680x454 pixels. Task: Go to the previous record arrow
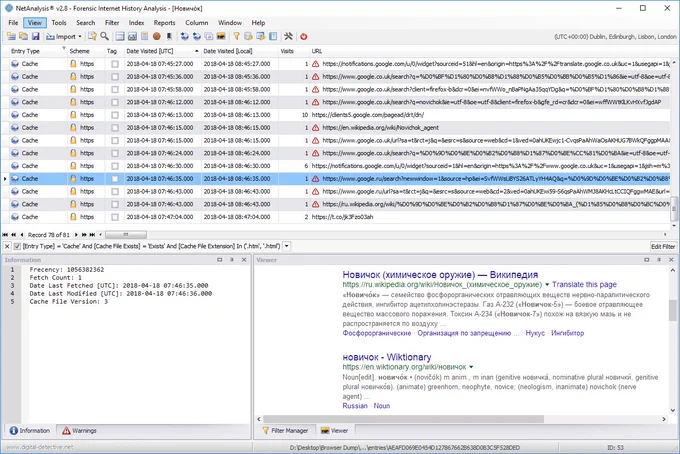pyautogui.click(x=22, y=235)
